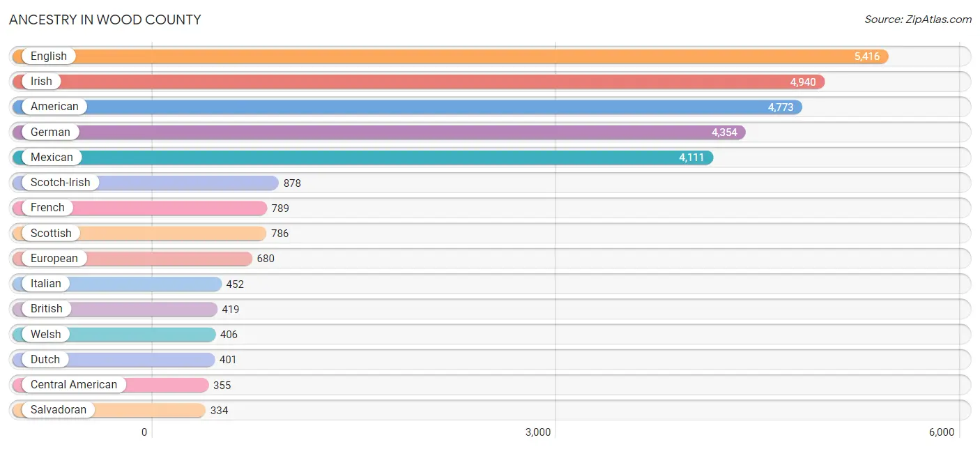Select the Central American label

[x=74, y=384]
